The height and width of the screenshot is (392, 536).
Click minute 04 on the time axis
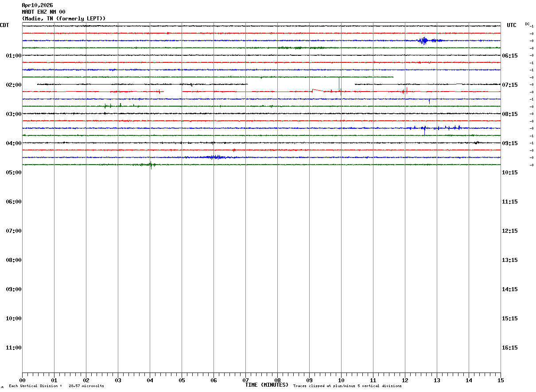pyautogui.click(x=150, y=380)
